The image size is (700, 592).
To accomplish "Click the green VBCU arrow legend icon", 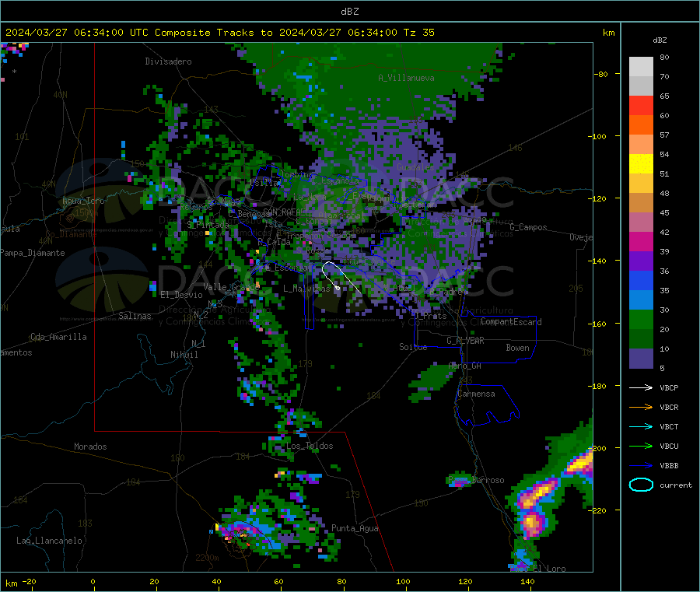I will (641, 446).
